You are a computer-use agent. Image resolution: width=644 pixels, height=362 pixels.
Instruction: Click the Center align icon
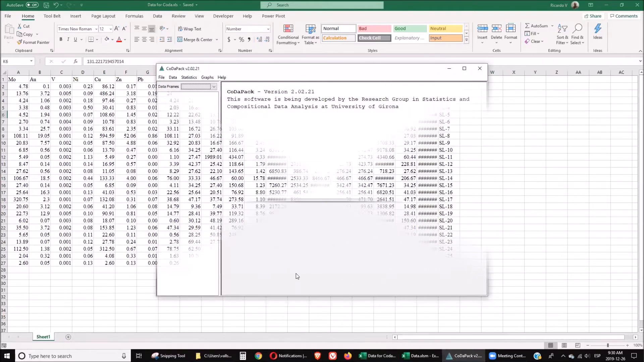pyautogui.click(x=144, y=40)
